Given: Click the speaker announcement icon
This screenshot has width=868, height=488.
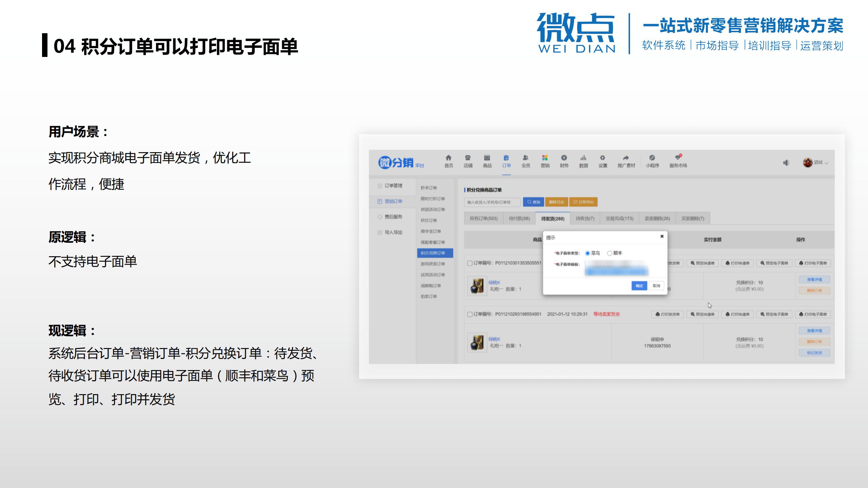Looking at the screenshot, I should pos(786,163).
